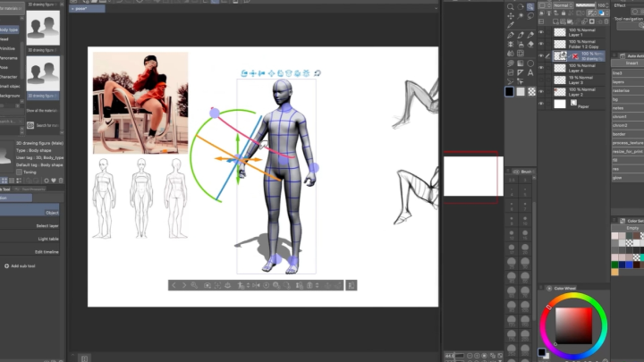Run the rasterise auto action
The width and height of the screenshot is (644, 362).
[621, 90]
